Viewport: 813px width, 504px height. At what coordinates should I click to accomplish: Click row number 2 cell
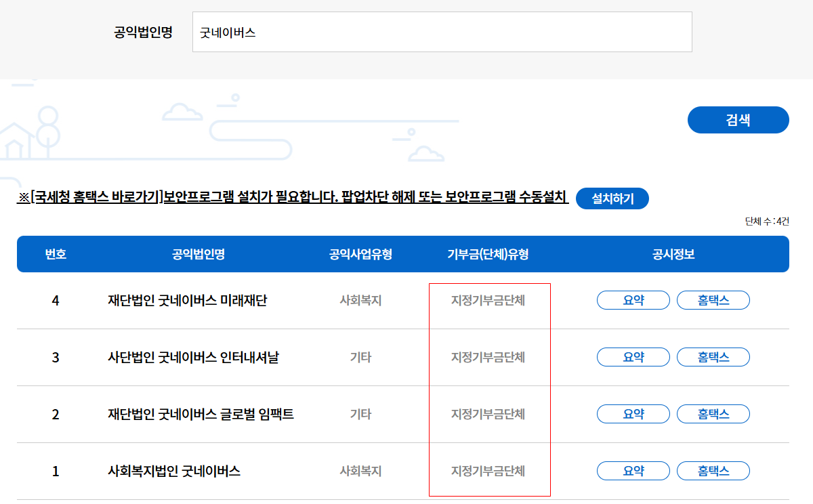(56, 414)
